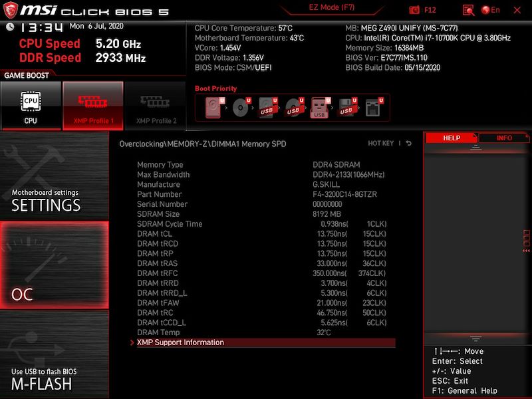This screenshot has width=532, height=399.
Task: Select the DRAM tRAS row
Action: 266,263
